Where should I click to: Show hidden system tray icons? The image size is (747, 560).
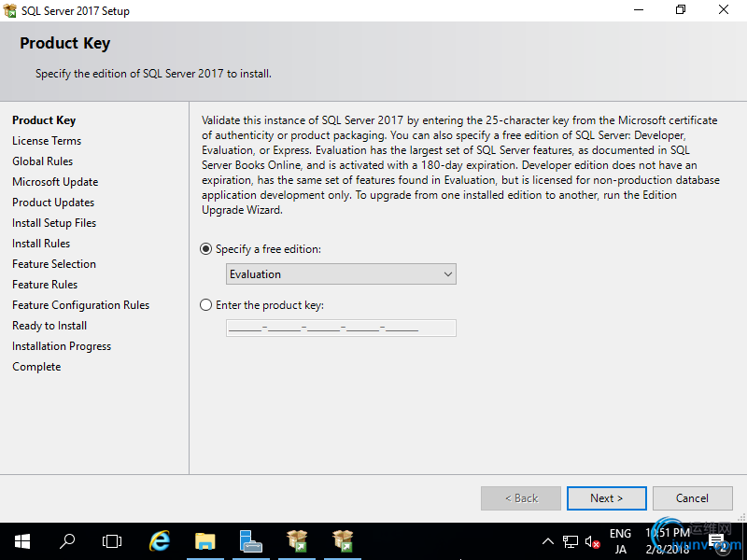click(x=548, y=541)
